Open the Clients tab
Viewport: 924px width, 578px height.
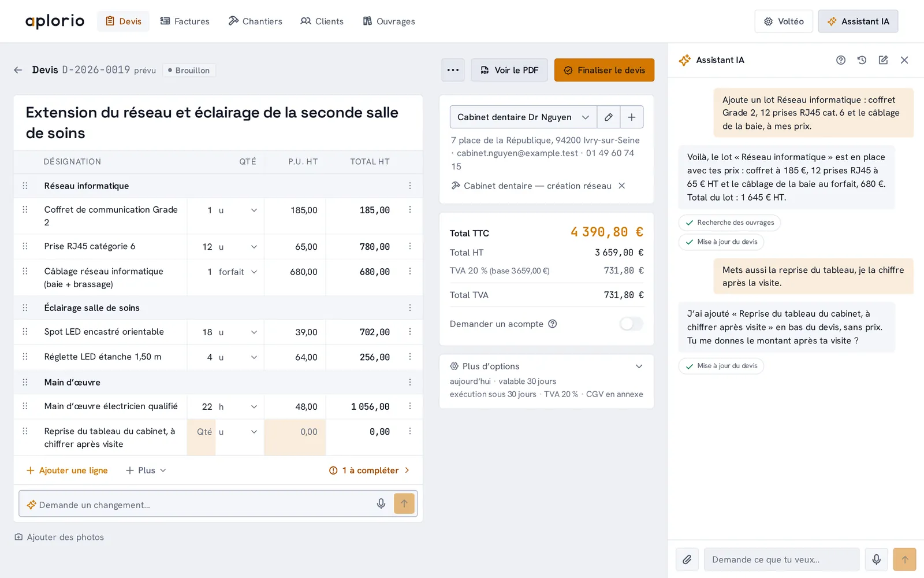tap(322, 21)
